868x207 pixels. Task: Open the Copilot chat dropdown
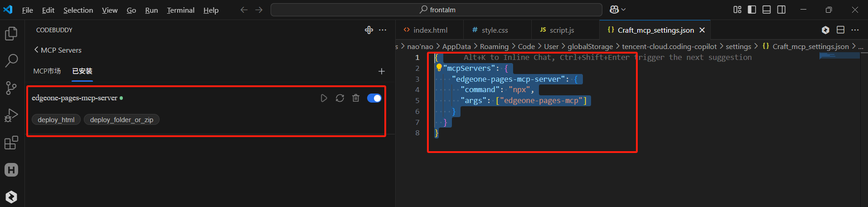(x=617, y=10)
